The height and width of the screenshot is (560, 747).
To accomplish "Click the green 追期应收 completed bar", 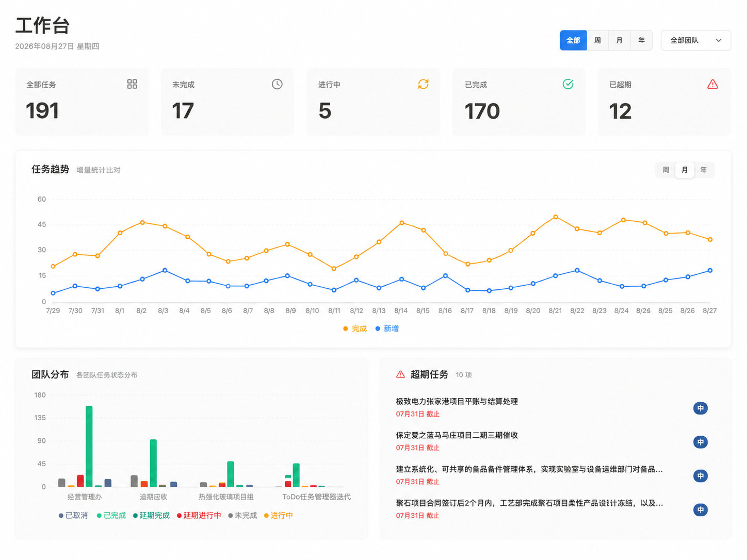I will tap(153, 463).
